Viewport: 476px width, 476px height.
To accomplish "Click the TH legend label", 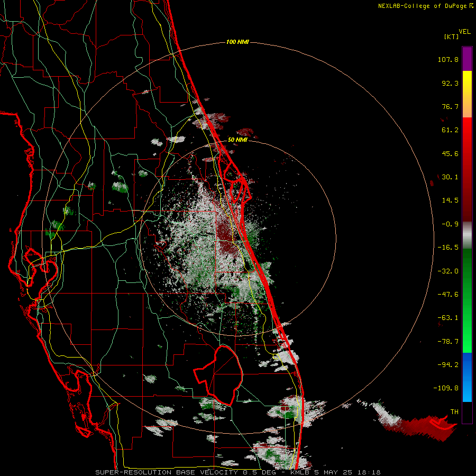I will coord(454,412).
